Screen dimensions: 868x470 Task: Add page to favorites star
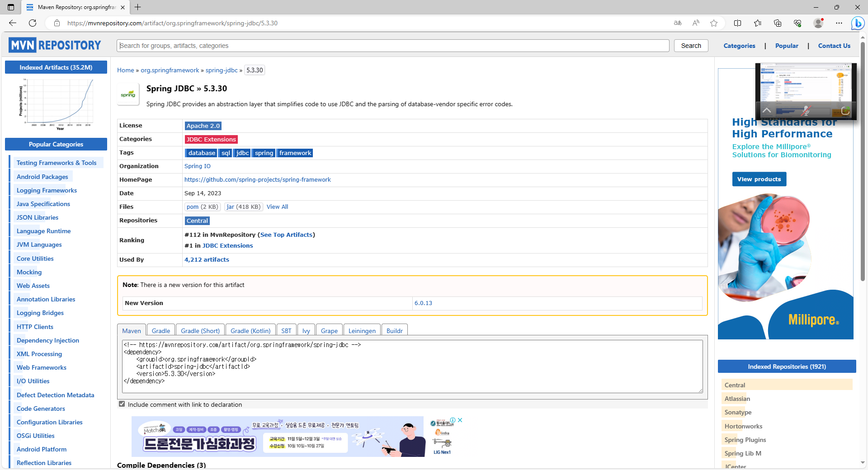(x=714, y=23)
